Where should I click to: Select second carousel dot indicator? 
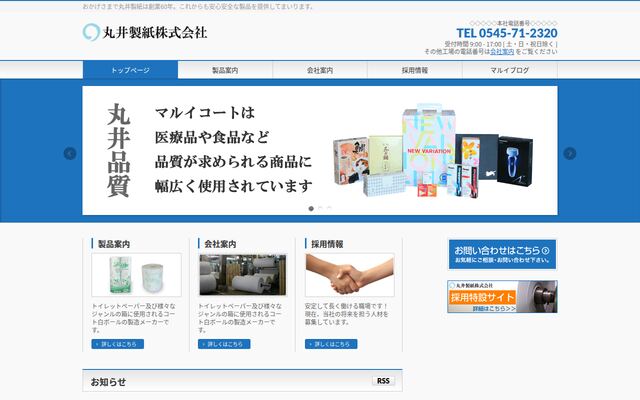tap(320, 209)
